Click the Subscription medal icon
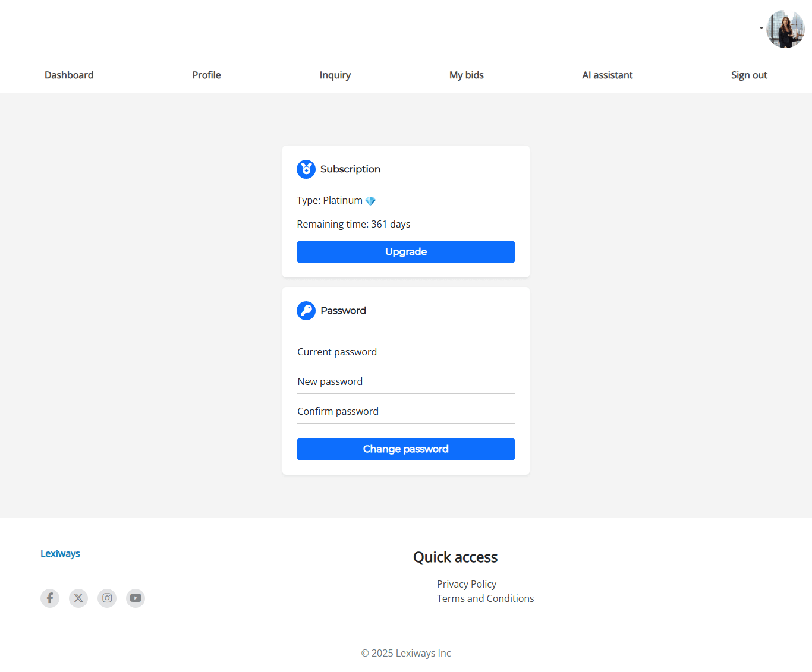Image resolution: width=812 pixels, height=672 pixels. pyautogui.click(x=306, y=169)
